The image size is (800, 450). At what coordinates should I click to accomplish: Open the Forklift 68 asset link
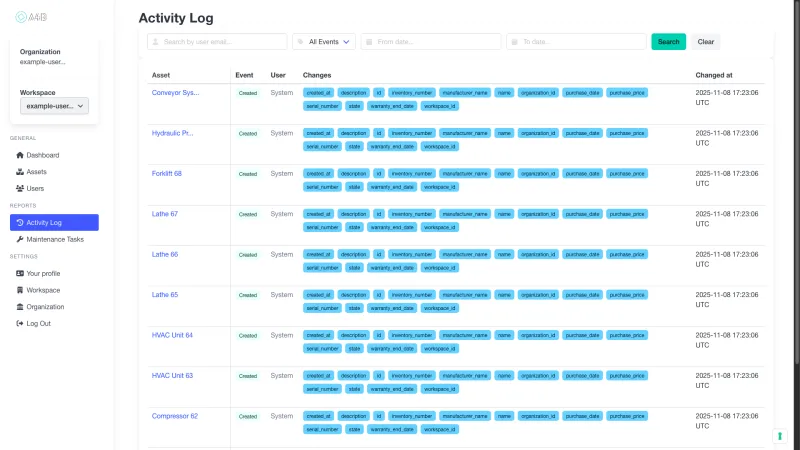(166, 173)
